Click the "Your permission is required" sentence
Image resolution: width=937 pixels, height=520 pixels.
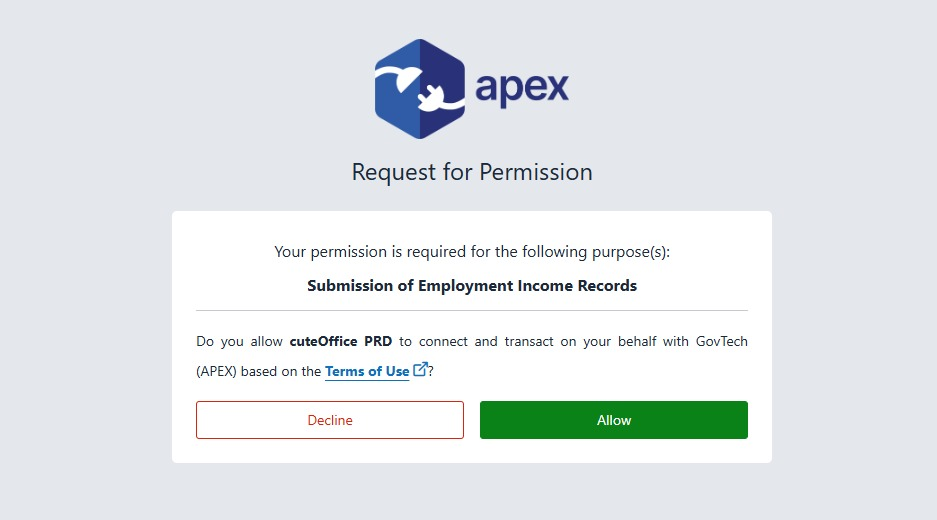[x=472, y=252]
